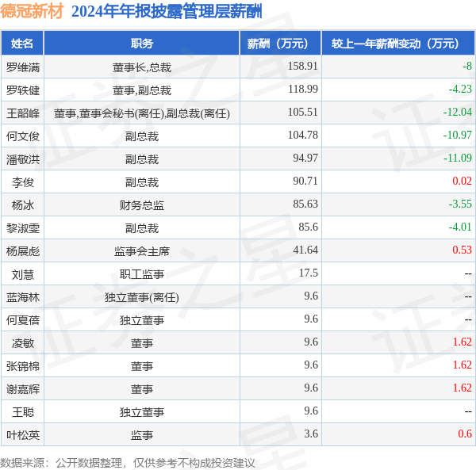
Task: Click salary value 158.91
Action: [303, 66]
